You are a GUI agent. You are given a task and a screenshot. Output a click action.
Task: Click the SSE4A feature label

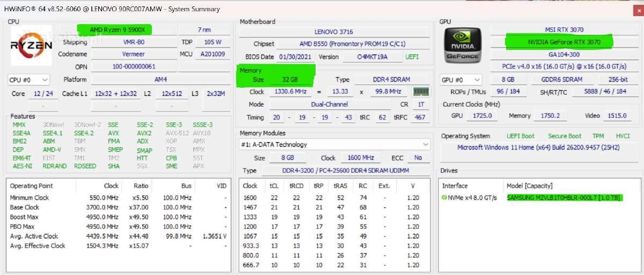point(21,133)
